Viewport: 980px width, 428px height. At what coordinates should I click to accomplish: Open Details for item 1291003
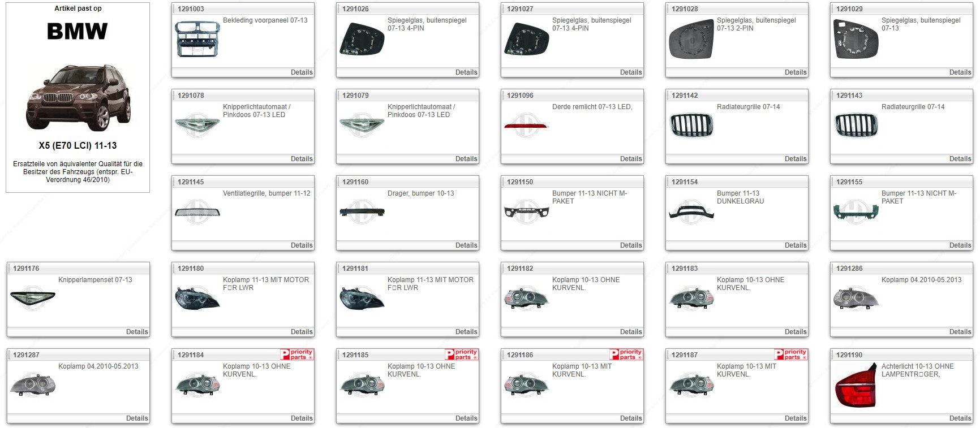pos(301,72)
